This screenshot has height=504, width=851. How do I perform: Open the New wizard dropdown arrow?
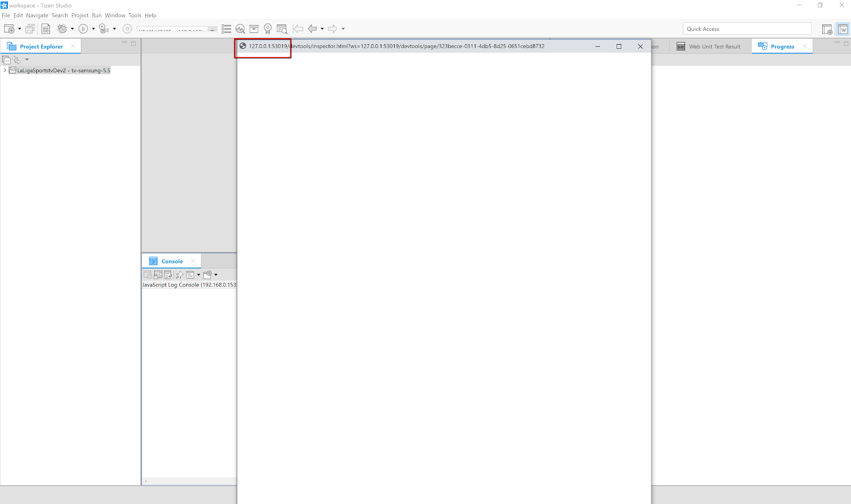19,29
